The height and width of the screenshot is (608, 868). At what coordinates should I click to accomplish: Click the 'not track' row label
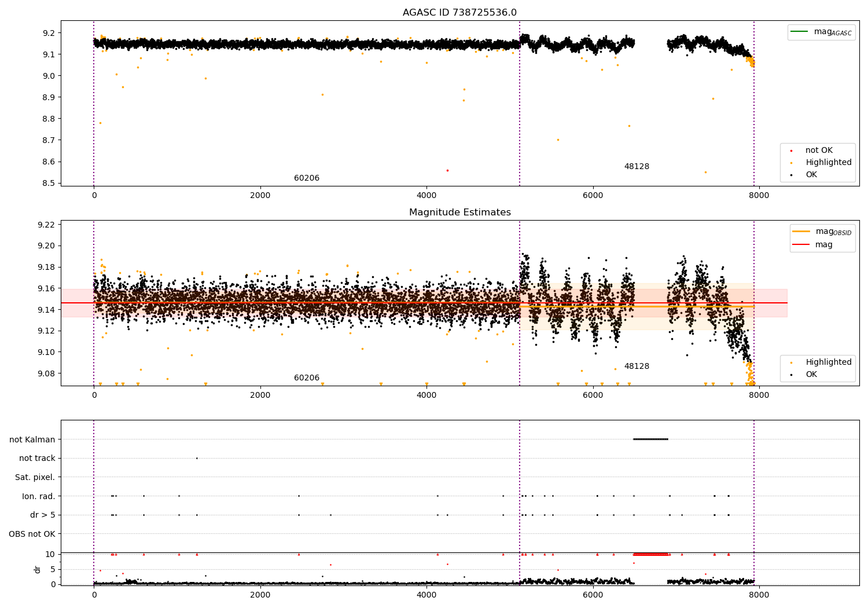(37, 459)
